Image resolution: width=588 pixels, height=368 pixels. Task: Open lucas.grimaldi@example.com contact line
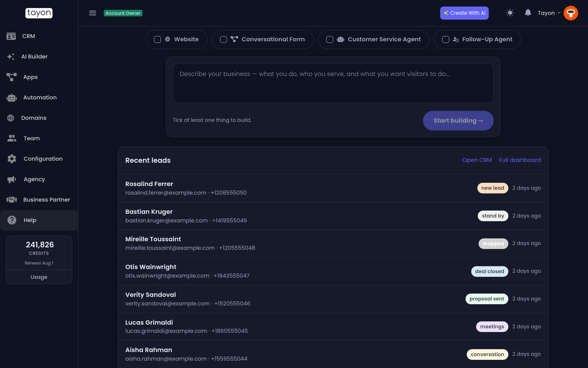tap(186, 331)
